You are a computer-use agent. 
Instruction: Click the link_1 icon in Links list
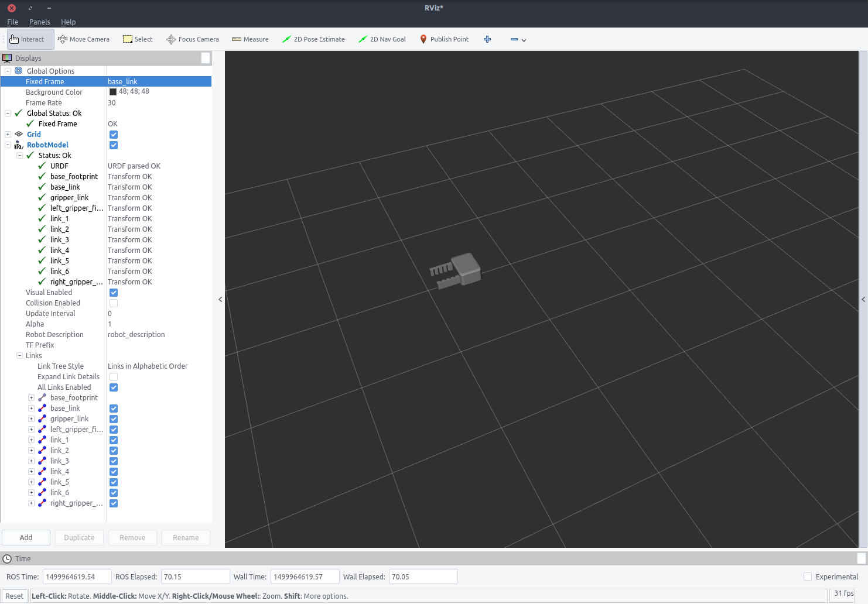pyautogui.click(x=42, y=440)
